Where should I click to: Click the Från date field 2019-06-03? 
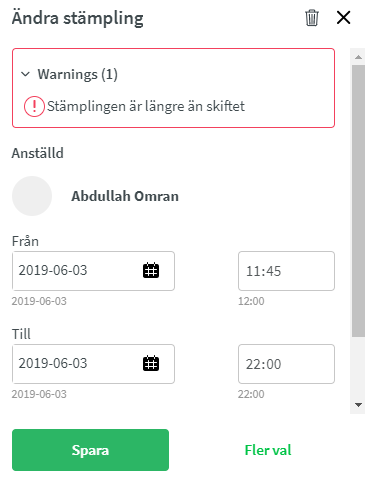tap(93, 271)
